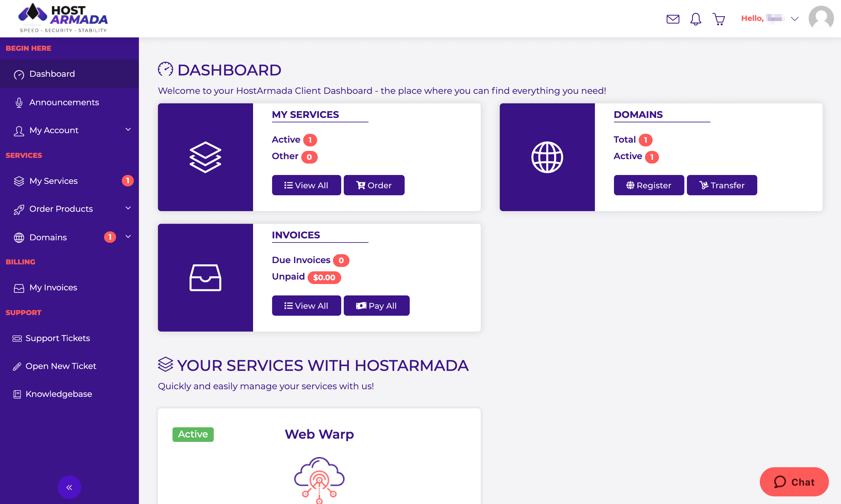The height and width of the screenshot is (504, 841).
Task: Expand the Domains submenu chevron
Action: point(128,236)
